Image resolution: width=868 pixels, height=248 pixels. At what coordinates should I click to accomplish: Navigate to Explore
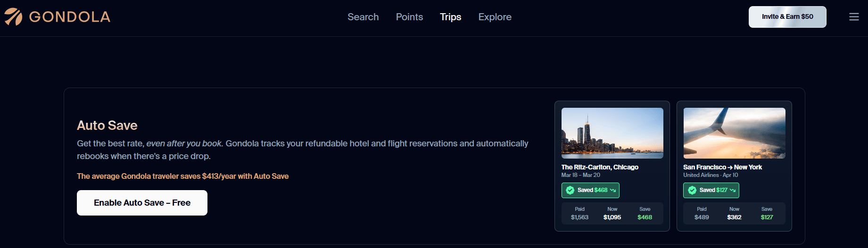tap(495, 17)
